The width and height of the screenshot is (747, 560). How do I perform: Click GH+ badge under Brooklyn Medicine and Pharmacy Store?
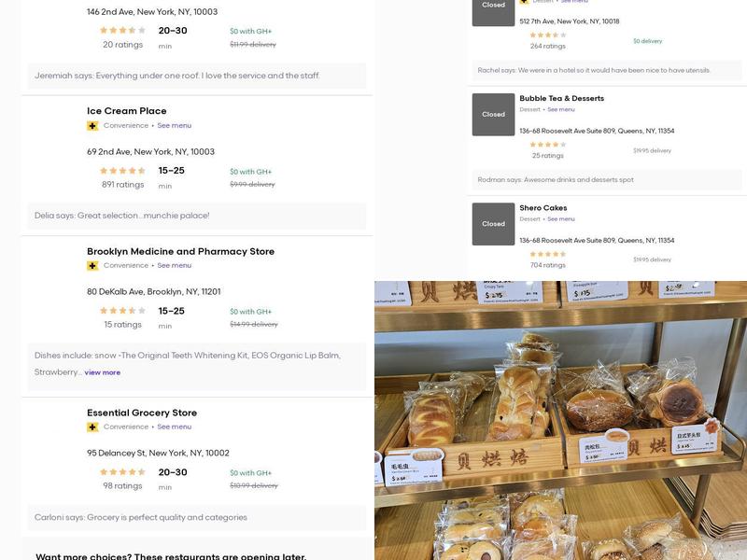pos(92,266)
